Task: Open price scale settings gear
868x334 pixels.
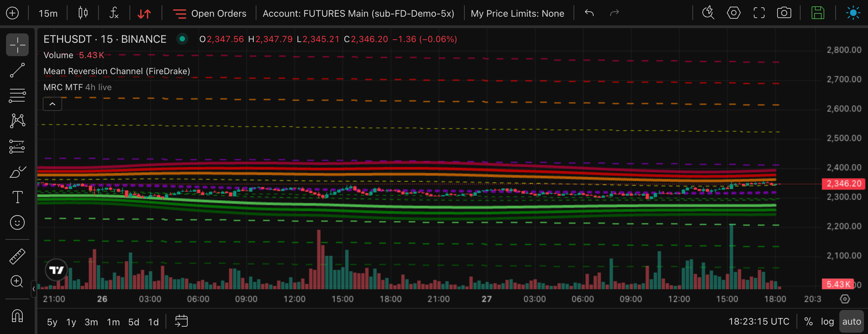Action: pos(845,299)
